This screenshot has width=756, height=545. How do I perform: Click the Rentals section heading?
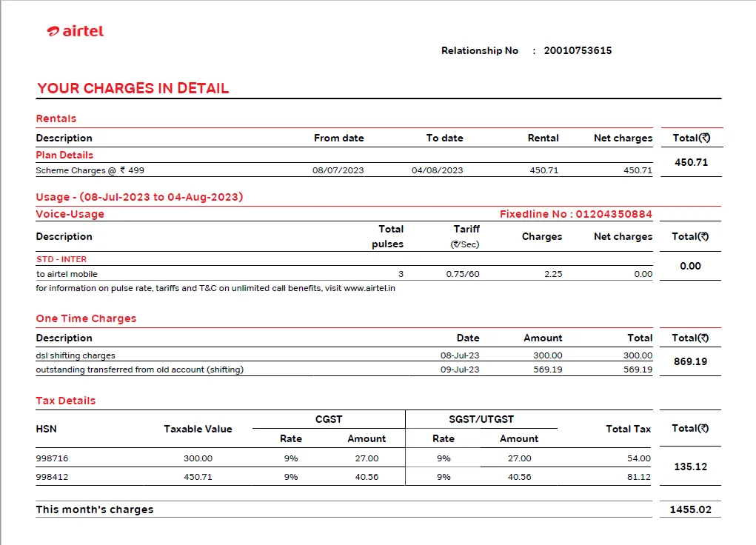(56, 118)
